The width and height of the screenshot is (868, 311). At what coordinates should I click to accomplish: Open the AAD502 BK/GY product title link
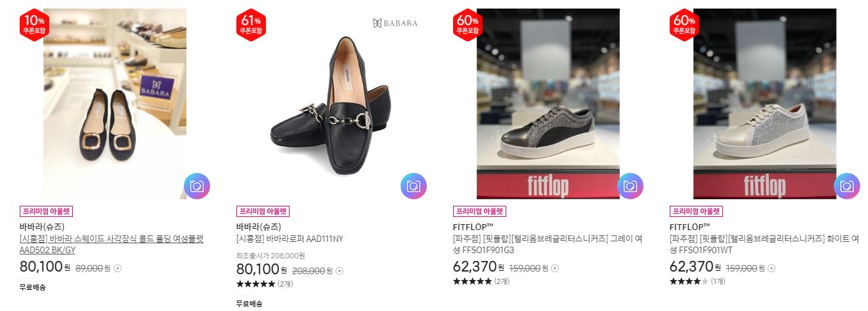[112, 244]
